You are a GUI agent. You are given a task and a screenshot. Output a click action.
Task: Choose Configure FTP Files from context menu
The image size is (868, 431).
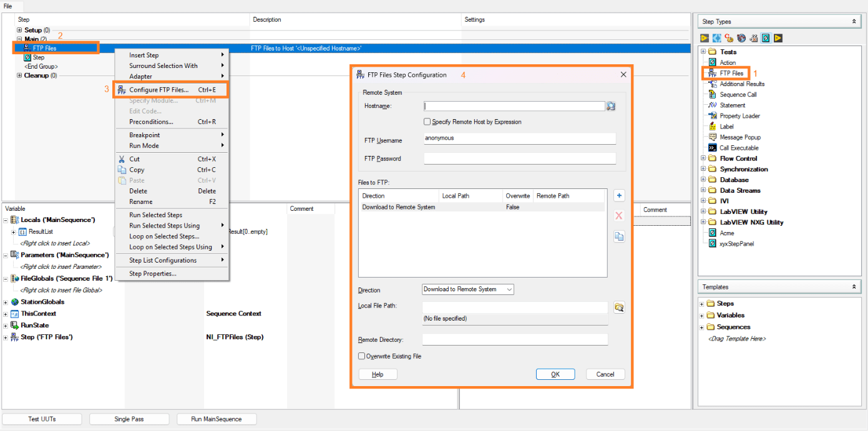172,90
